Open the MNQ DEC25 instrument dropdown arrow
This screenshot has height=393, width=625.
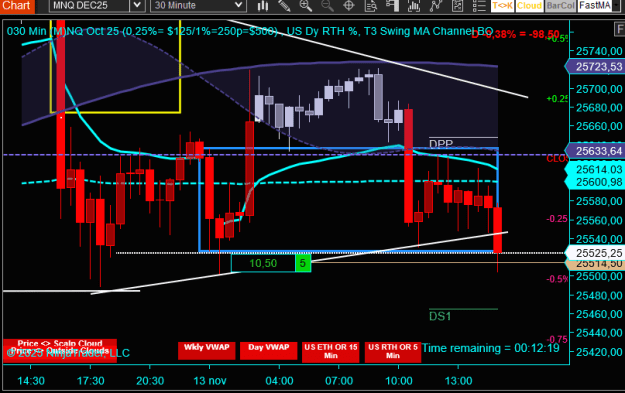[x=137, y=6]
